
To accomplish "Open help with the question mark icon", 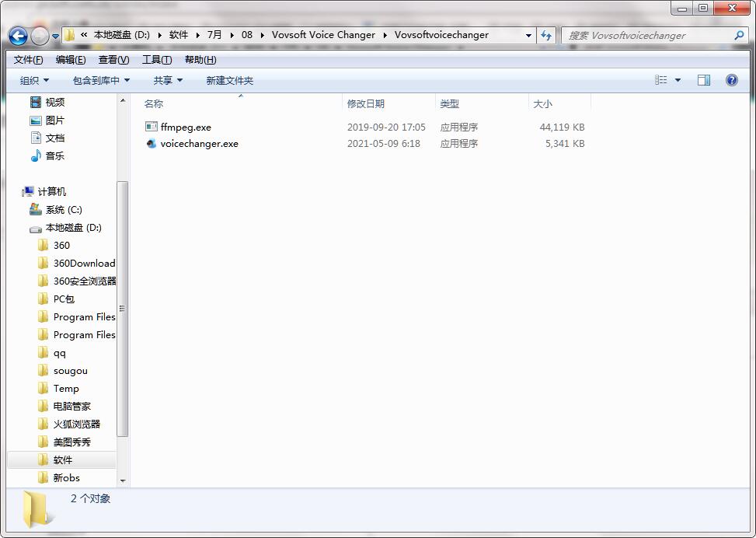I will 731,80.
